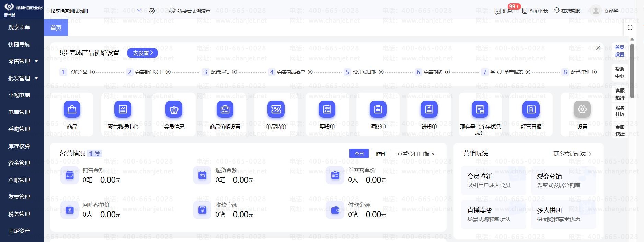Switch to the 首页 tab
This screenshot has height=242, width=644.
pyautogui.click(x=56, y=27)
